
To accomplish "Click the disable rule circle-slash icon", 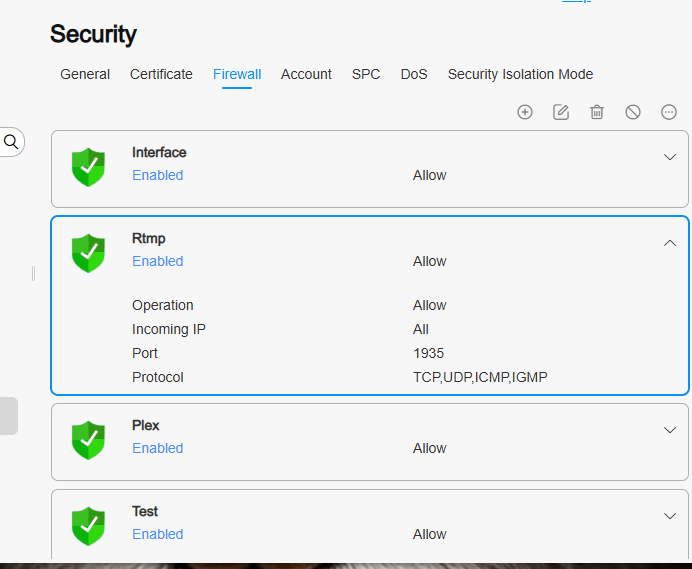I will (x=633, y=112).
